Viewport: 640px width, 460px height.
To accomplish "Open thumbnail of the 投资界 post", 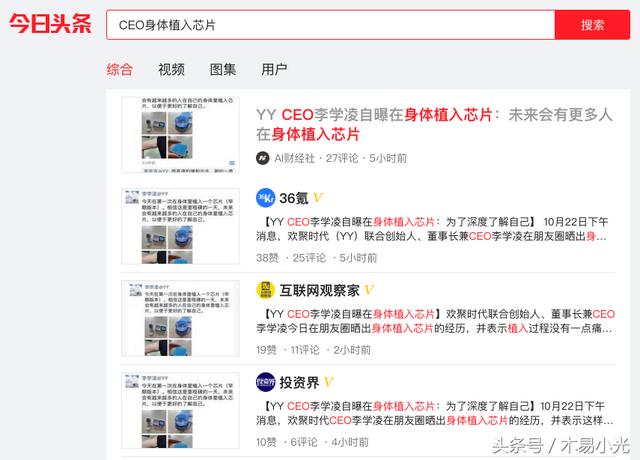I will tap(180, 410).
